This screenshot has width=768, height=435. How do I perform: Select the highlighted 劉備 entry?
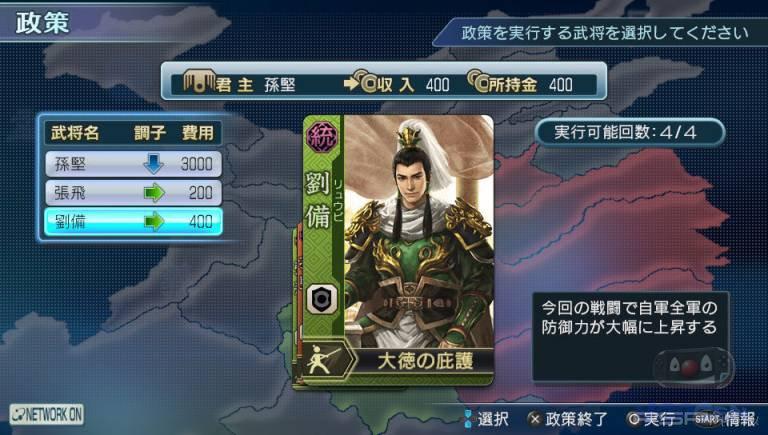(x=133, y=222)
